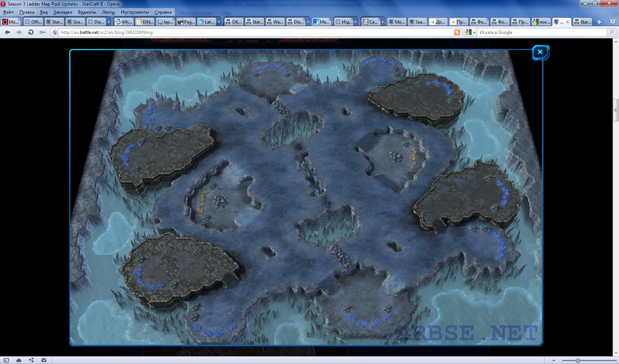Viewport: 619px width, 364px height.
Task: Collapse the tab group arrow after Dia... ARBSE tab
Action: click(x=308, y=22)
